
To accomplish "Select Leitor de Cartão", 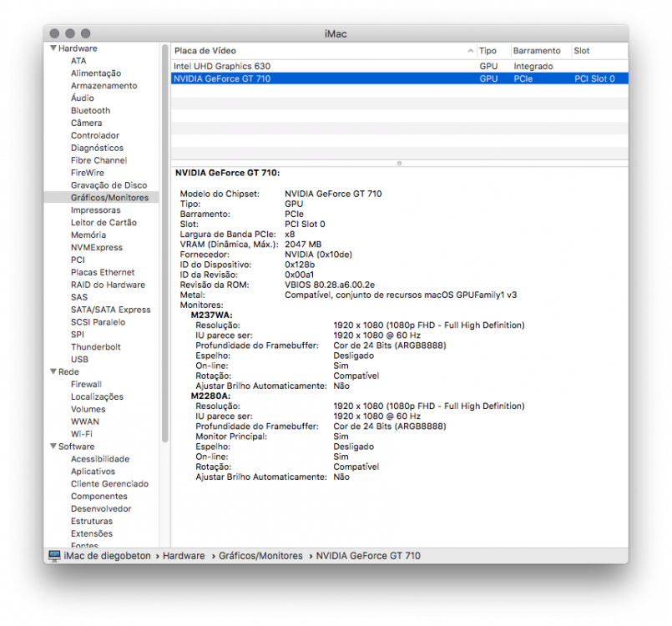I will (x=104, y=222).
